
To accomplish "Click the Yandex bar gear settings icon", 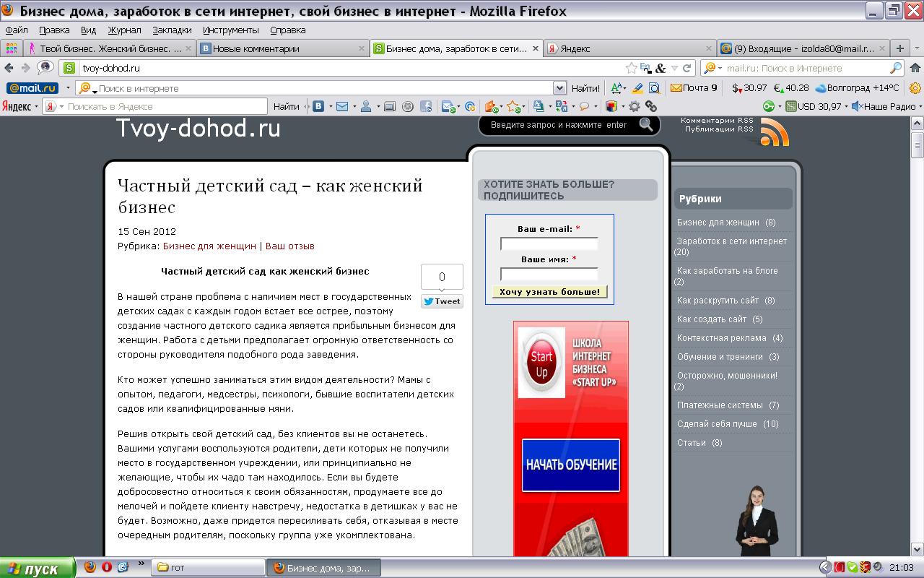I will click(x=635, y=106).
